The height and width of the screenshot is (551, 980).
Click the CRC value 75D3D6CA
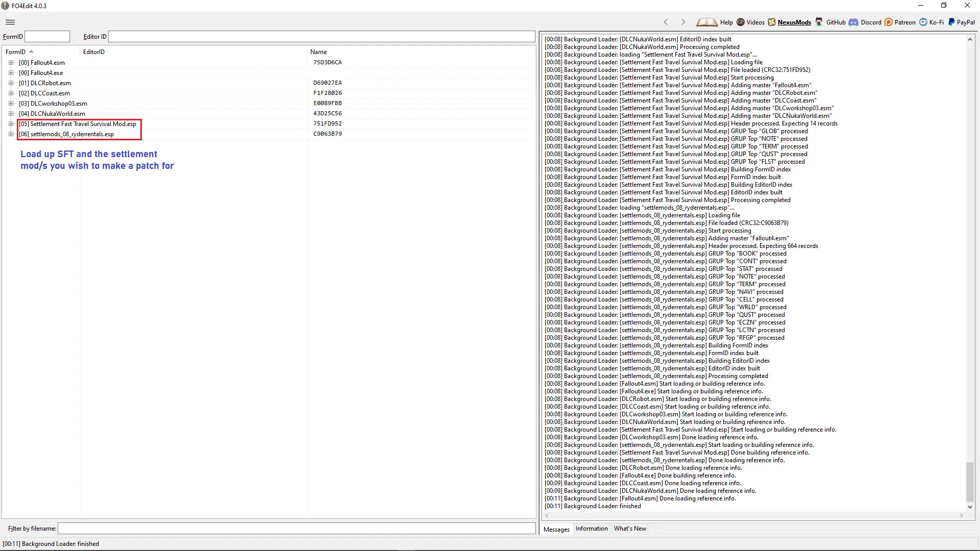tap(327, 62)
